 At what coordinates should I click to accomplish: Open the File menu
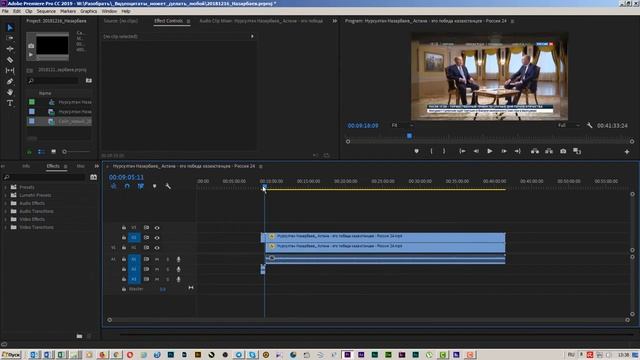coord(5,11)
